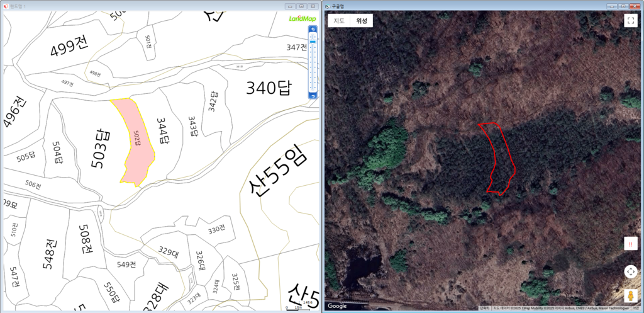Click the Google logo on satellite map
Viewport: 644px width, 313px height.
337,306
